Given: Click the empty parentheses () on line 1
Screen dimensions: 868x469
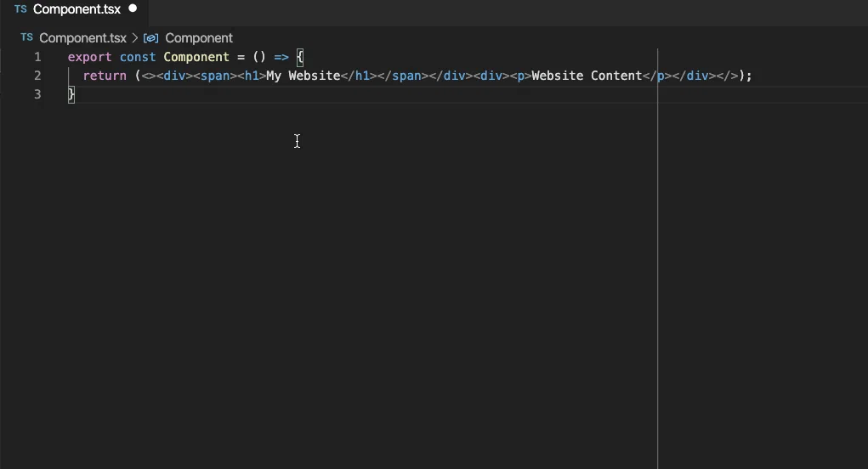Looking at the screenshot, I should tap(259, 57).
